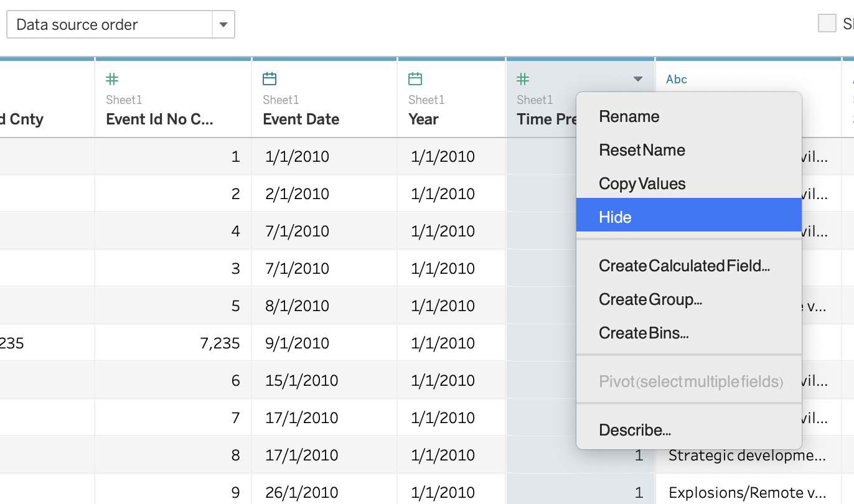Toggle the checkbox in the top right

coord(827,24)
